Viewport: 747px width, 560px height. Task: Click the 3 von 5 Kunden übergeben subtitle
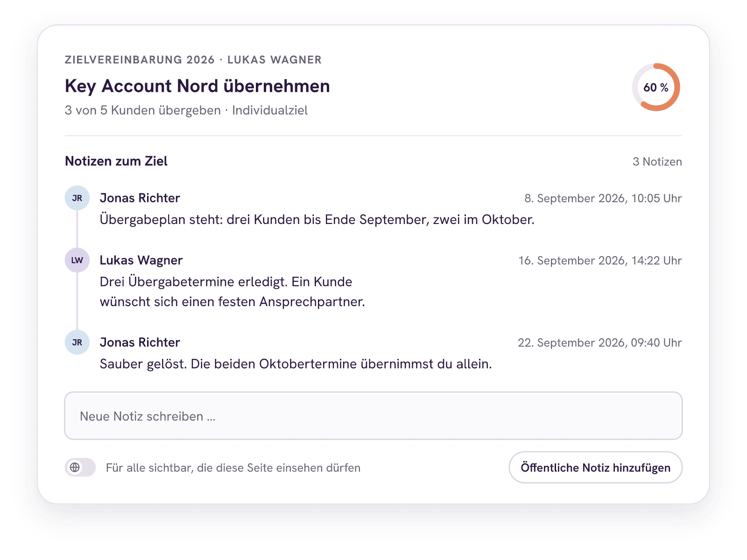(x=186, y=110)
